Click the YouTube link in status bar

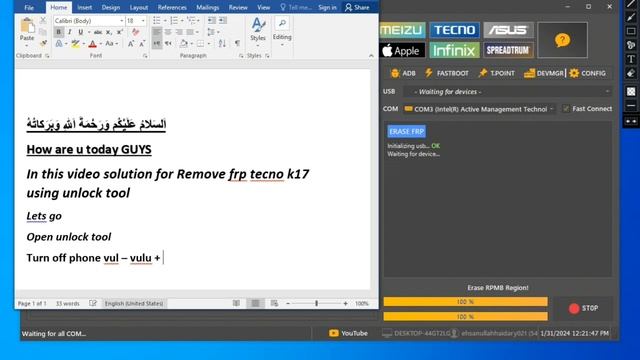pyautogui.click(x=348, y=333)
